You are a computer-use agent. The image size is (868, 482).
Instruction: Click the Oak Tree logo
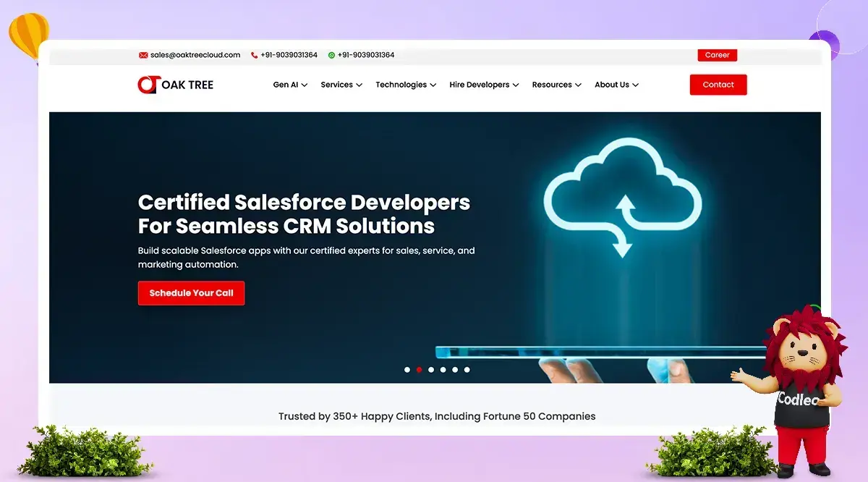(x=175, y=85)
